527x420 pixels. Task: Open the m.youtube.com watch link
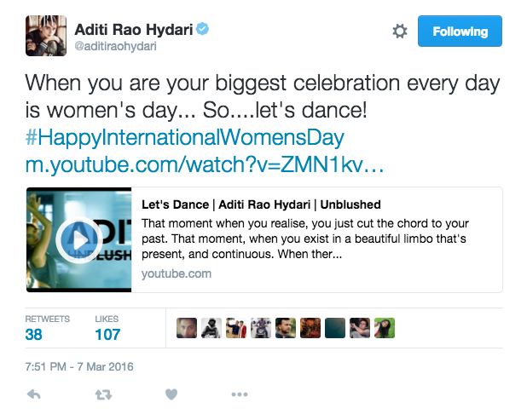click(205, 164)
